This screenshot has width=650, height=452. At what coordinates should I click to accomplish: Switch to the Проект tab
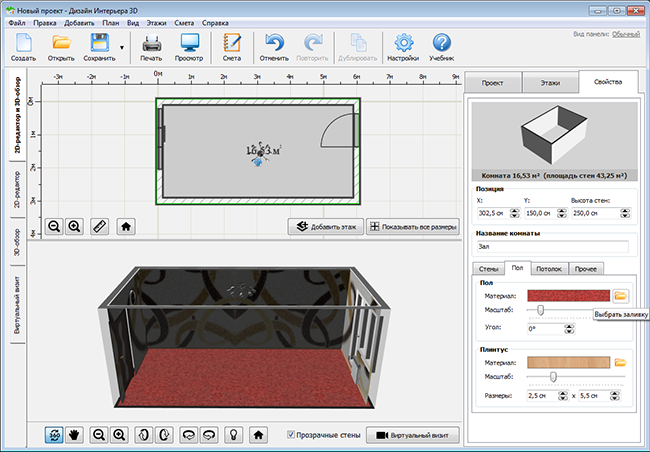point(492,83)
